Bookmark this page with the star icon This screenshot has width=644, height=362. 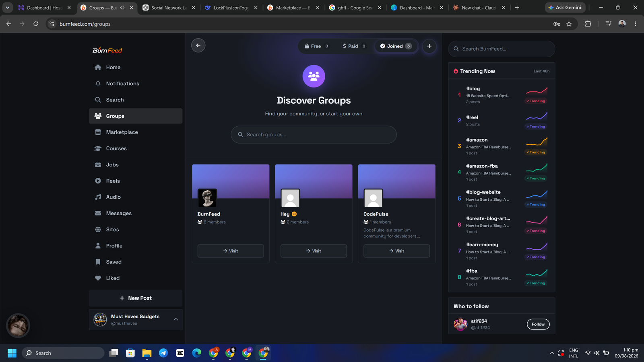[569, 24]
